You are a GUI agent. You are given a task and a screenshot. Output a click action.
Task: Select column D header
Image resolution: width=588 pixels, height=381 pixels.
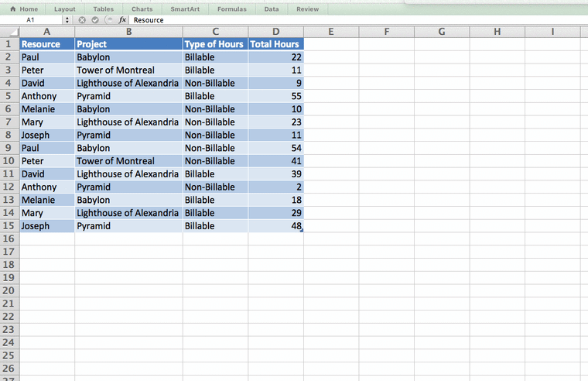pyautogui.click(x=275, y=32)
